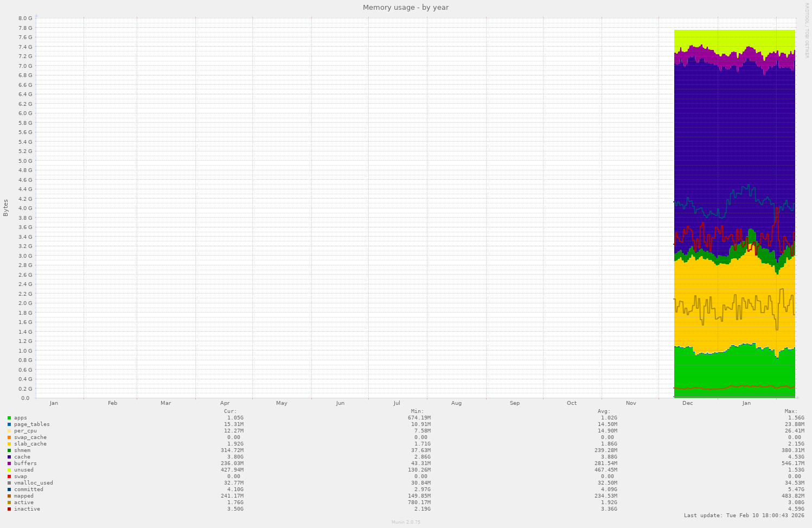The image size is (812, 528).
Task: Click the yellow slab_cache legend swatch
Action: [x=9, y=443]
